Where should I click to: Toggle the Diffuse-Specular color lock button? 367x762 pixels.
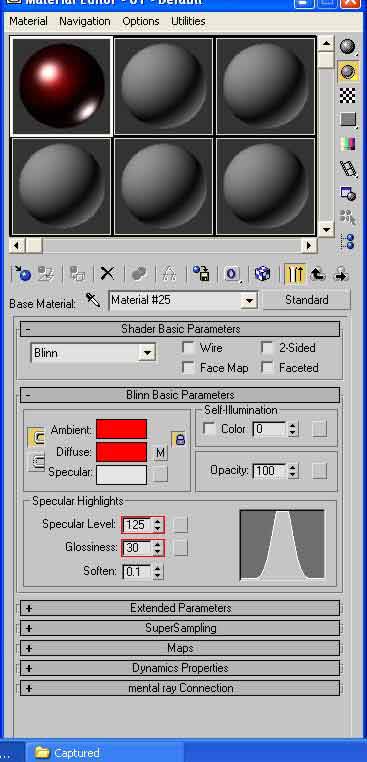click(36, 462)
